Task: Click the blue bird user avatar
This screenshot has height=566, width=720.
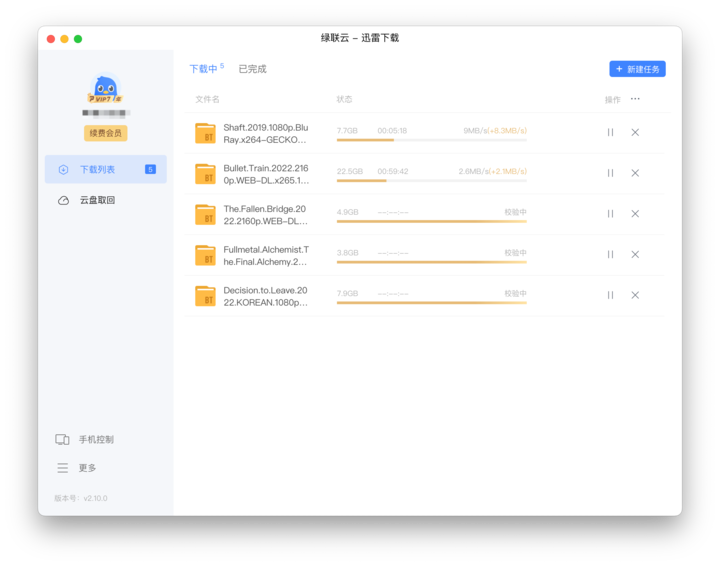Action: [x=105, y=86]
